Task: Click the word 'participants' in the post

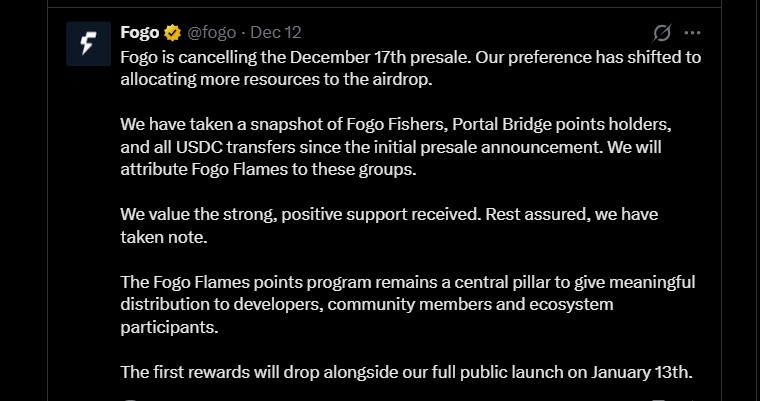Action: [x=166, y=326]
